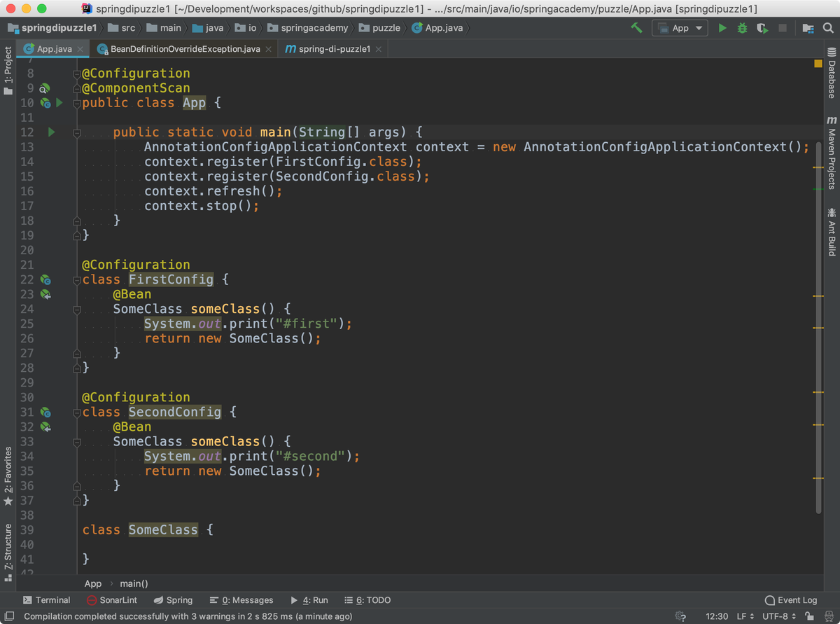840x624 pixels.
Task: Click Spring bean gutter icon on line 10
Action: [45, 103]
